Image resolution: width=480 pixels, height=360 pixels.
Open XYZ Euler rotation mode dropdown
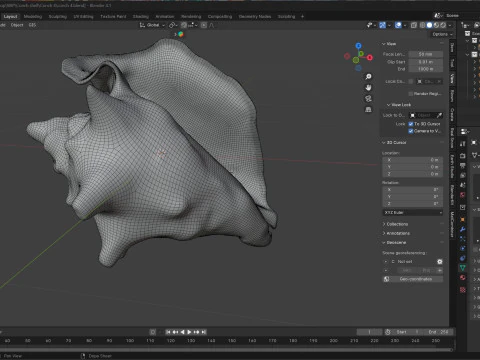tap(413, 212)
